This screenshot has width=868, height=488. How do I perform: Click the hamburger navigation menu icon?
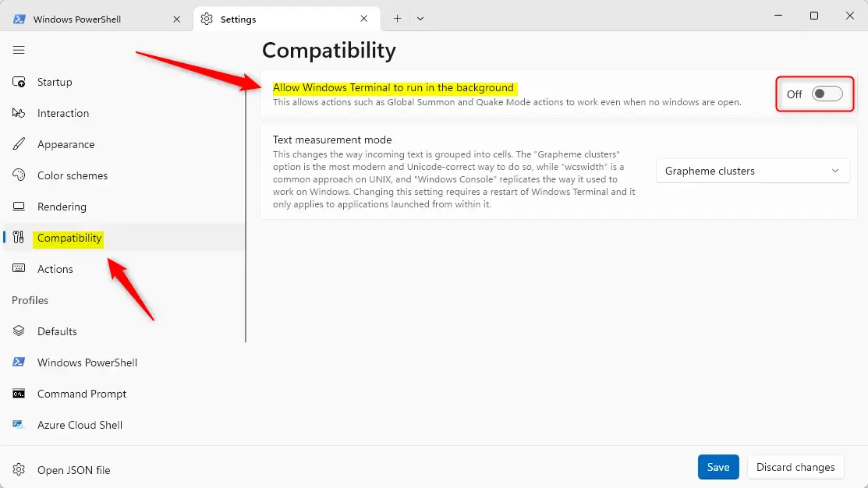pyautogui.click(x=19, y=51)
